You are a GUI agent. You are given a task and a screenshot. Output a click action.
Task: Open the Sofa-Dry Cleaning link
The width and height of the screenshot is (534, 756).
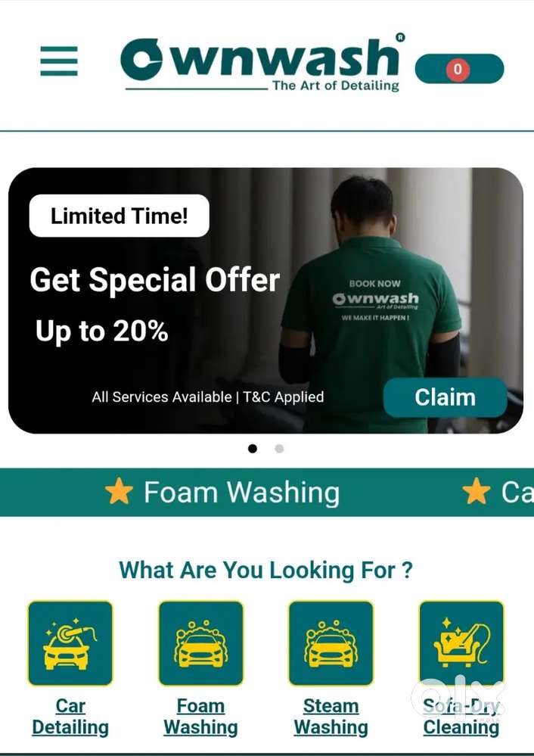click(461, 717)
